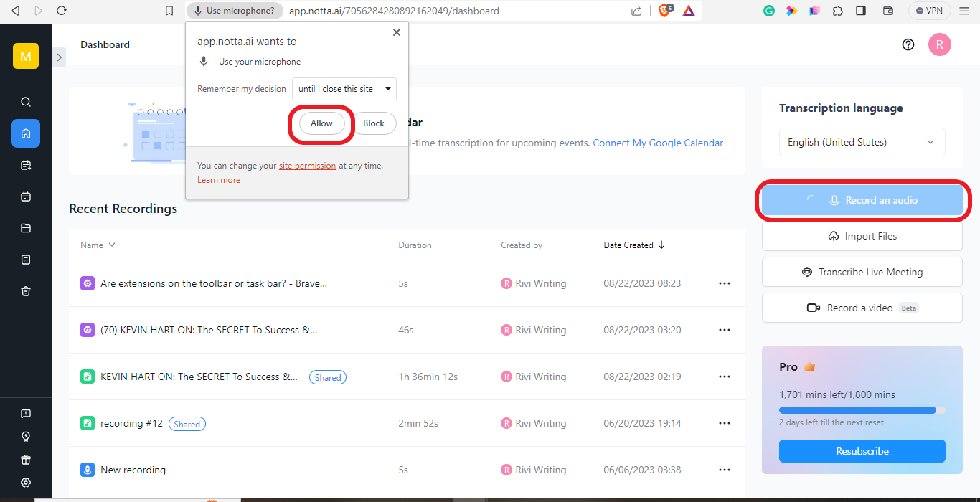Click the help question mark icon
Screen dimensions: 980x502
tap(908, 44)
